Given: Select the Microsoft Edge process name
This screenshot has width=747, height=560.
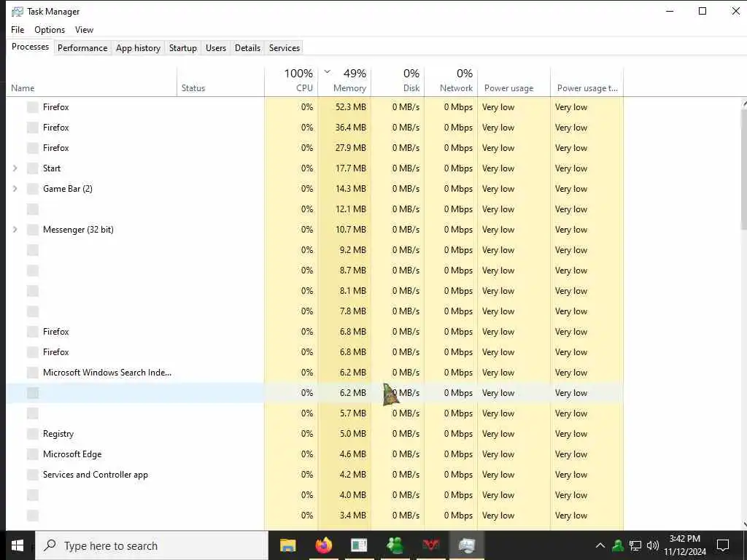Looking at the screenshot, I should click(72, 454).
